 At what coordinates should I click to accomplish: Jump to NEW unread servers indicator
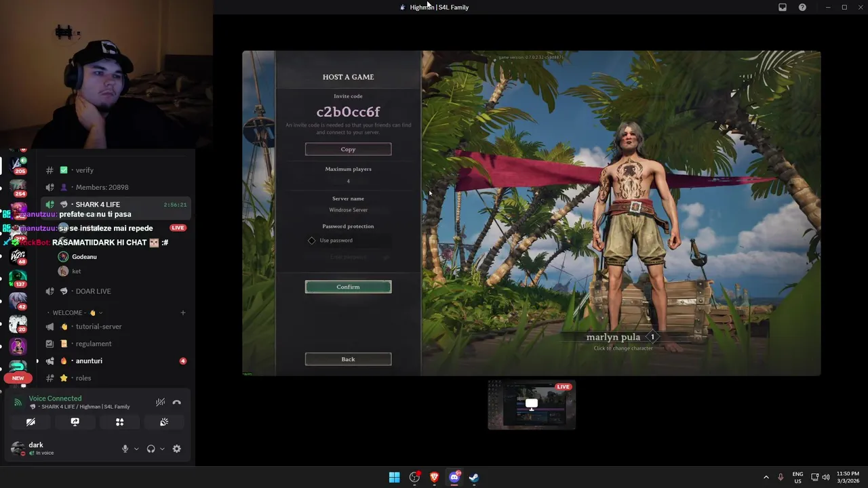click(x=18, y=378)
